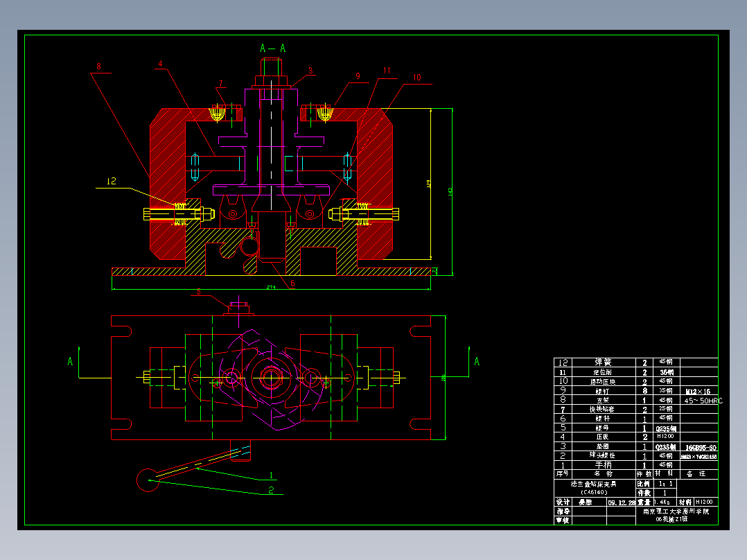Click red callout number 6 below the section view

click(x=292, y=283)
